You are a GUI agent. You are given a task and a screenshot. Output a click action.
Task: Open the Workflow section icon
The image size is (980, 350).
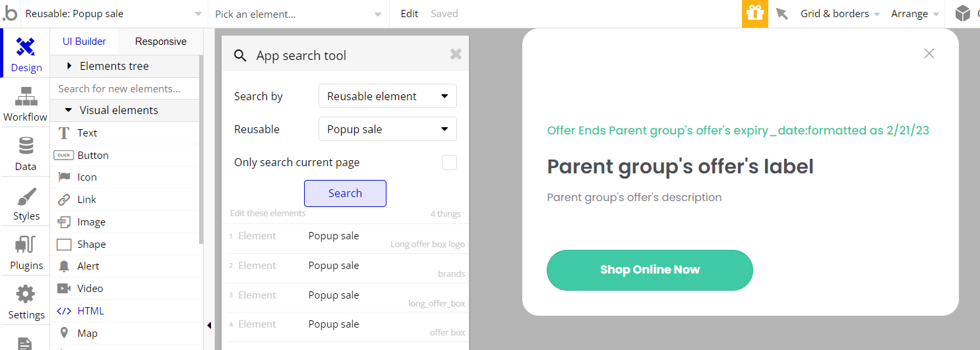(26, 96)
